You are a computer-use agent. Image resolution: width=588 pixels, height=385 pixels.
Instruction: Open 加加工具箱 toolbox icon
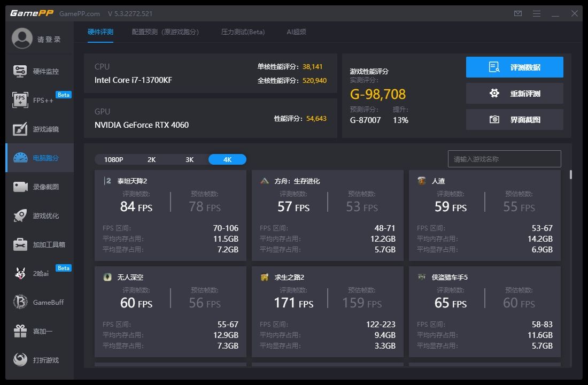click(20, 244)
